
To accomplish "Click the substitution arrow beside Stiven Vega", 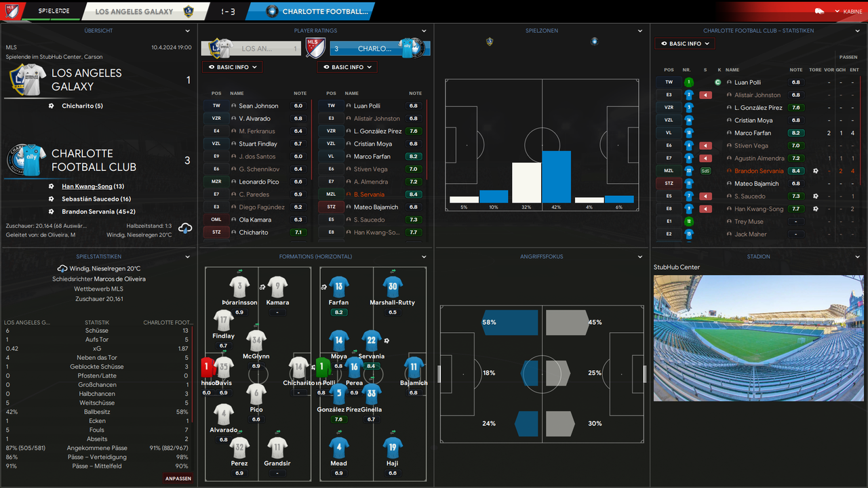I will [705, 146].
